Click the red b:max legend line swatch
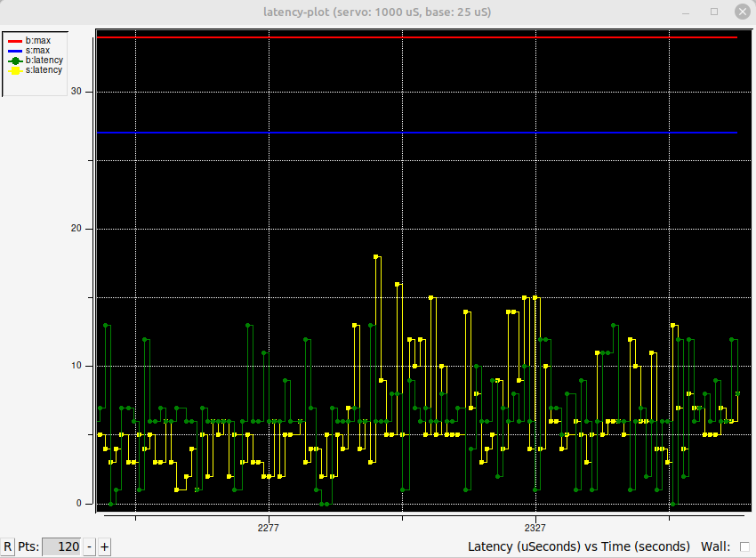The height and width of the screenshot is (558, 756). [15, 41]
